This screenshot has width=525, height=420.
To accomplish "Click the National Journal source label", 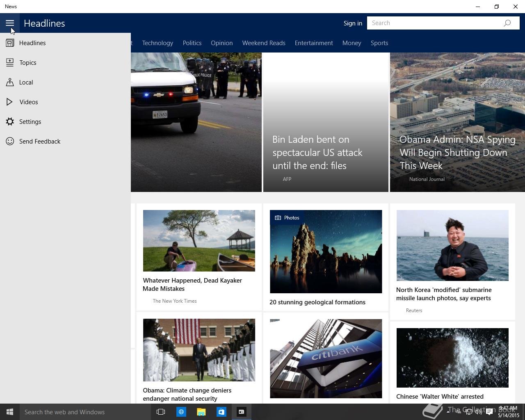I will coord(427,179).
